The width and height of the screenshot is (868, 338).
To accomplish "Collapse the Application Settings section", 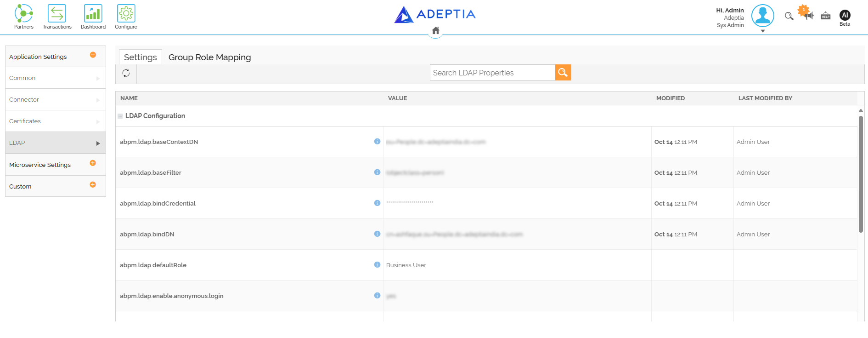I will pos(93,55).
